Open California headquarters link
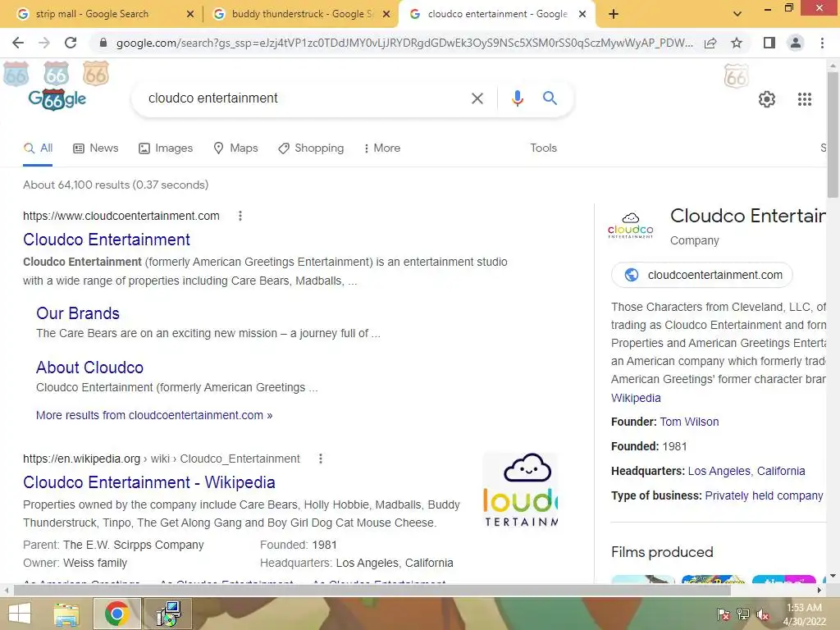 pyautogui.click(x=781, y=471)
